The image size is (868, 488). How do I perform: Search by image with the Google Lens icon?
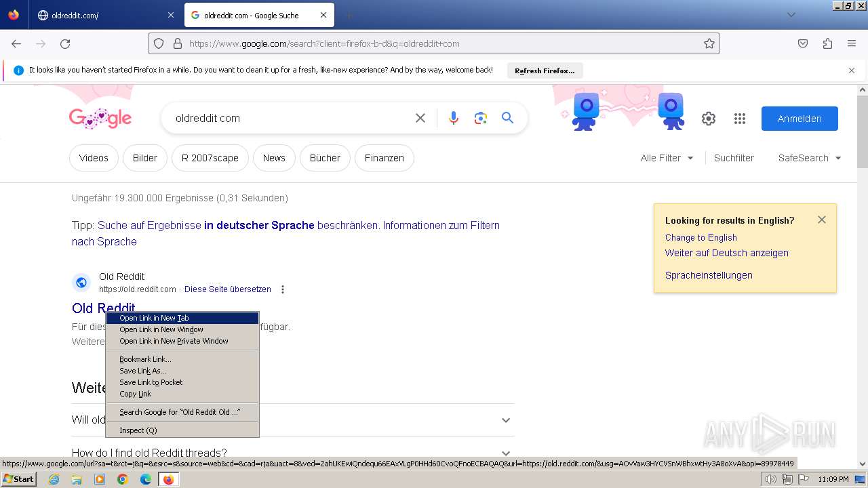coord(481,118)
